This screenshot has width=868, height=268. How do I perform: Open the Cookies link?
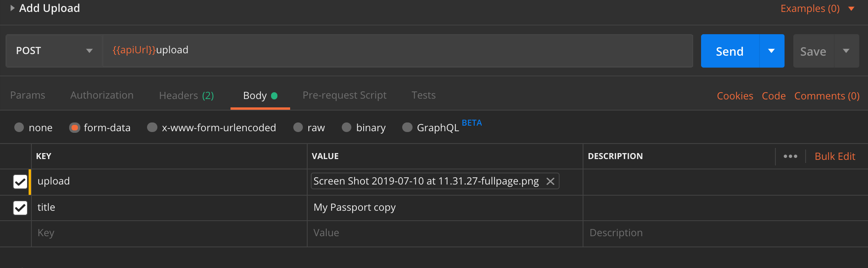click(x=735, y=96)
